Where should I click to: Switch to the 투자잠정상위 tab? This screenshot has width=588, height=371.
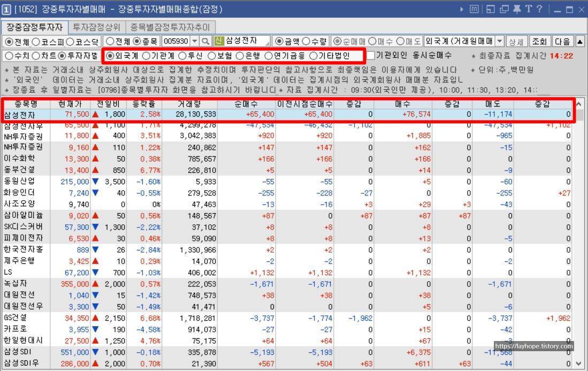(96, 27)
